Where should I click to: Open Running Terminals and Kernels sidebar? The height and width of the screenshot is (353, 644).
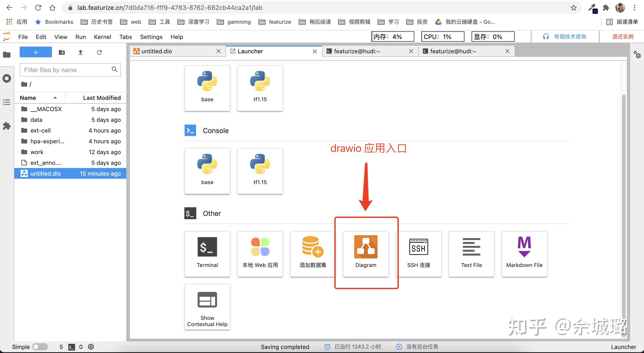tap(7, 78)
